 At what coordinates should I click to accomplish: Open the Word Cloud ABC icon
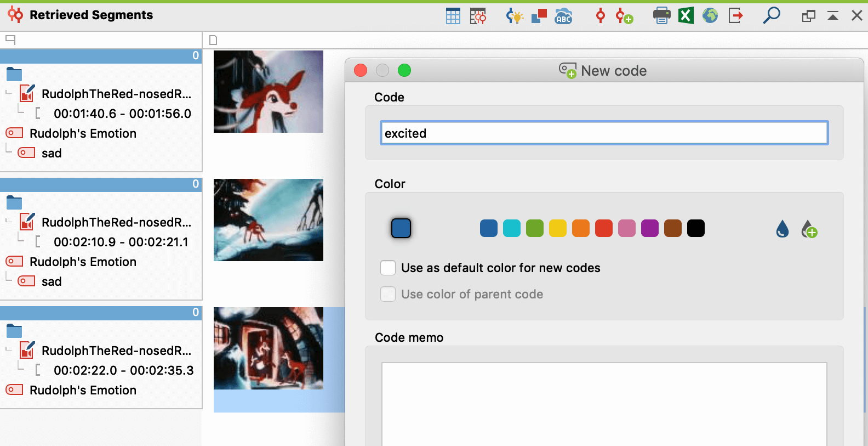coord(563,16)
